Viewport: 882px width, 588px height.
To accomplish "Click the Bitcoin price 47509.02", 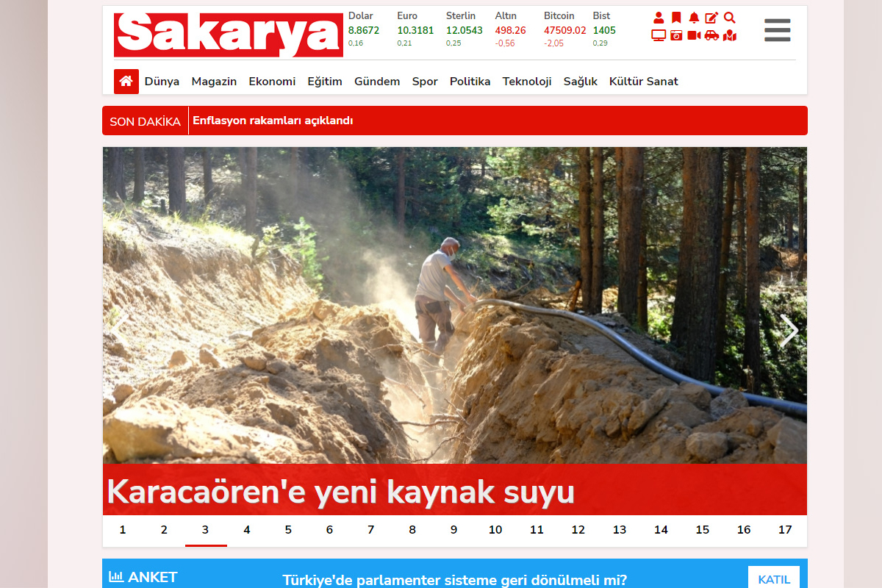I will click(565, 30).
